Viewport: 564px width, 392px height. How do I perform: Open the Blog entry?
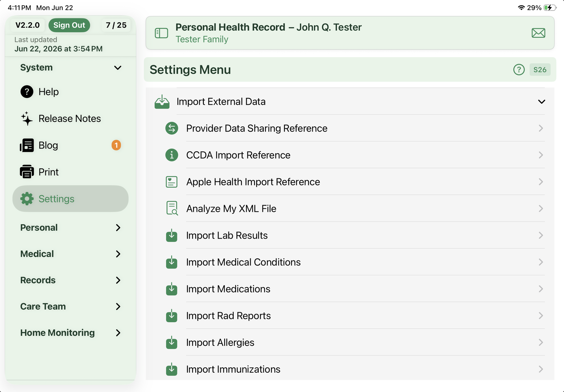coord(70,145)
